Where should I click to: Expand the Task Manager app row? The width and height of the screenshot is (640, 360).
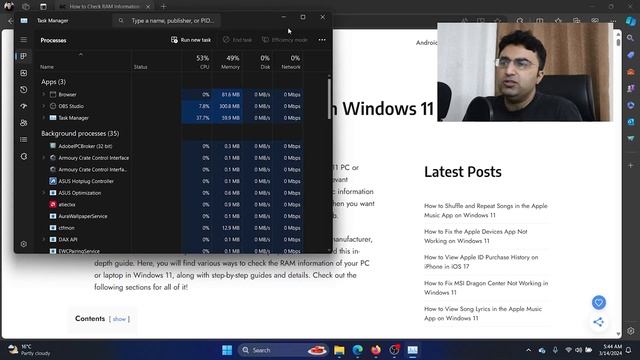pyautogui.click(x=44, y=118)
